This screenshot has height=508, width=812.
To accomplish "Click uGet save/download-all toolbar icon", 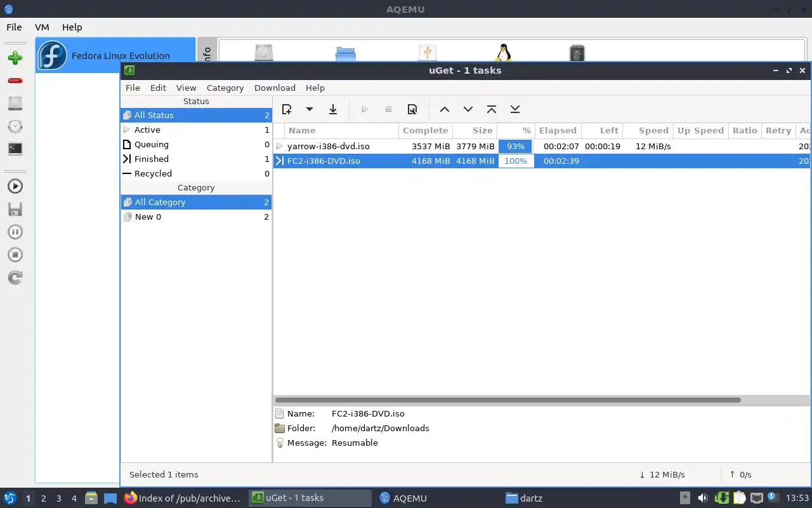I will 333,109.
